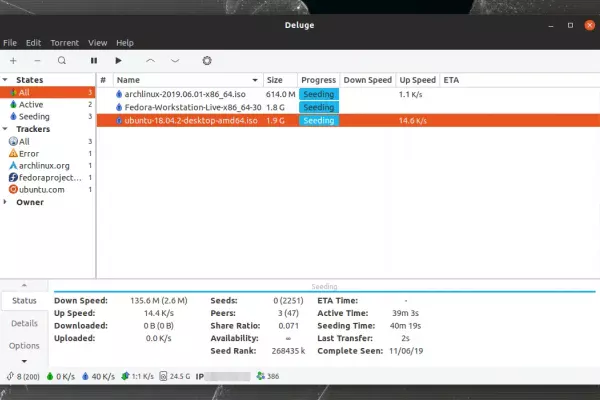
Task: Filter trackers by Error
Action: pyautogui.click(x=47, y=153)
